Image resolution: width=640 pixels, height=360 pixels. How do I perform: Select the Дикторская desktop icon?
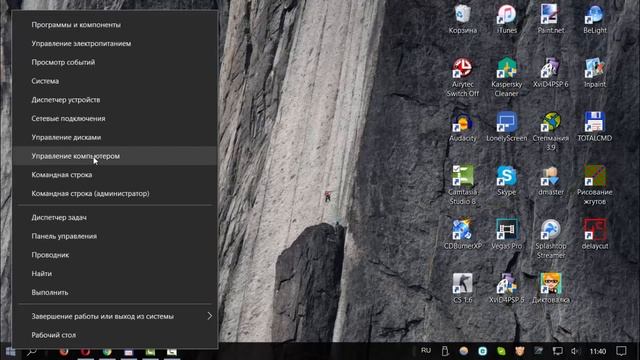pos(551,289)
